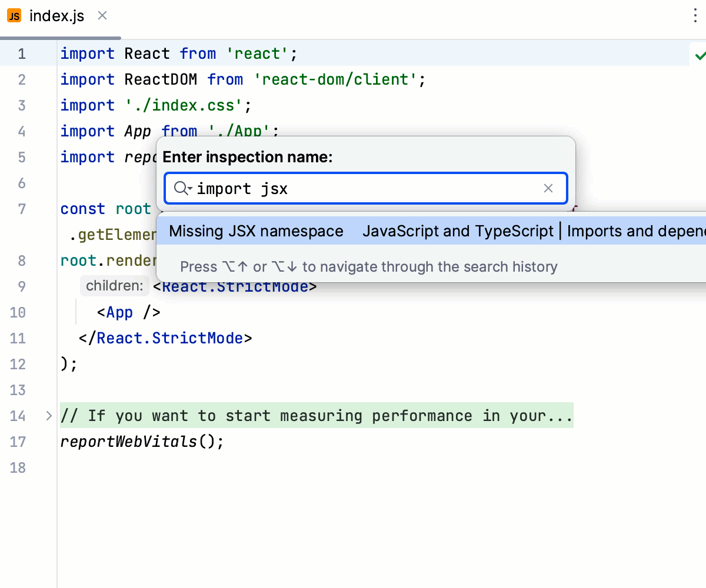Open the kebab menu in the top right
The width and height of the screenshot is (706, 588).
695,16
